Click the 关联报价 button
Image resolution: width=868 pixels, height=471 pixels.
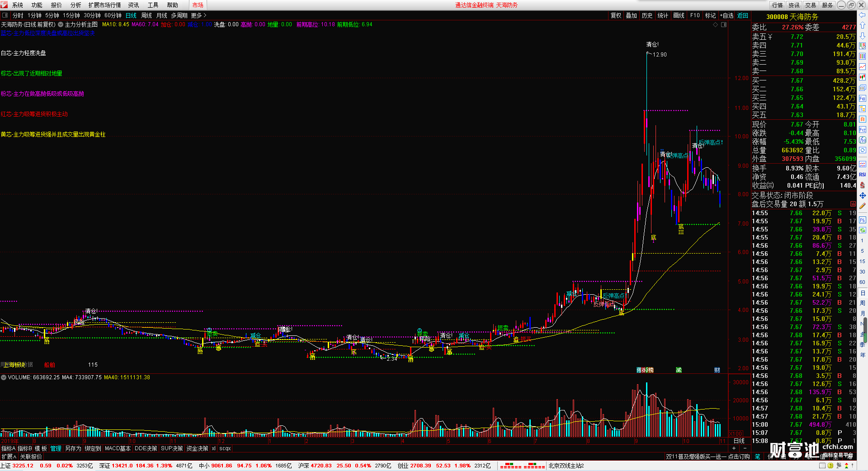point(31,457)
